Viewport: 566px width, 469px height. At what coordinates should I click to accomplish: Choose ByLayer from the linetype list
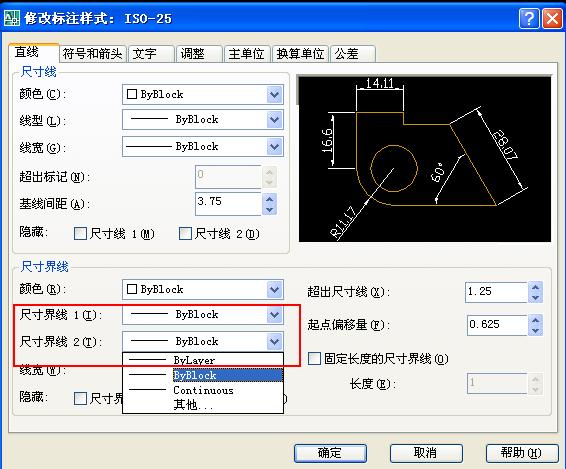coord(203,360)
